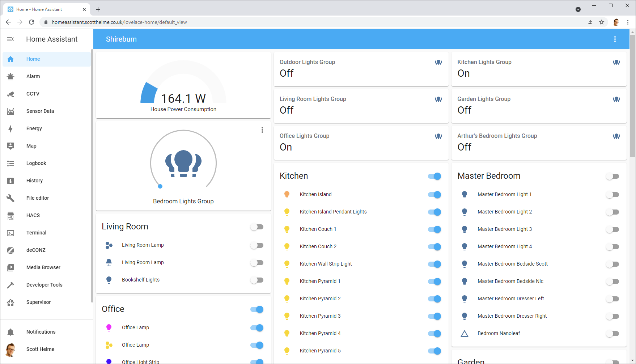Viewport: 636px width, 364px height.
Task: Click the Kitchen Lights Group bulb icon
Action: (x=616, y=62)
